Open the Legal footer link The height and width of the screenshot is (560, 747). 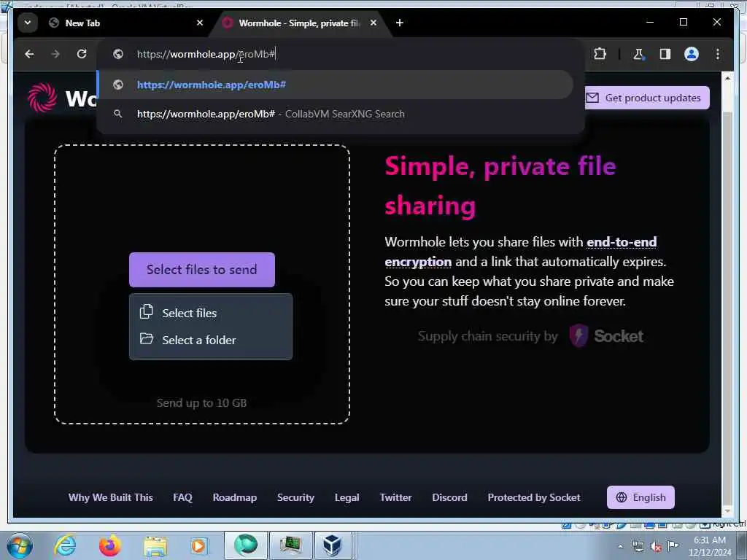click(347, 497)
